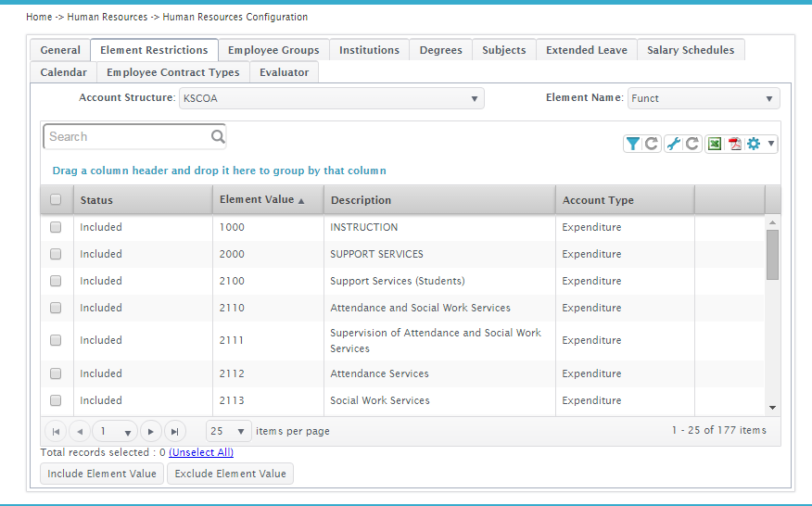The height and width of the screenshot is (506, 812).
Task: Select the row checkbox for Attendance Services
Action: (56, 373)
